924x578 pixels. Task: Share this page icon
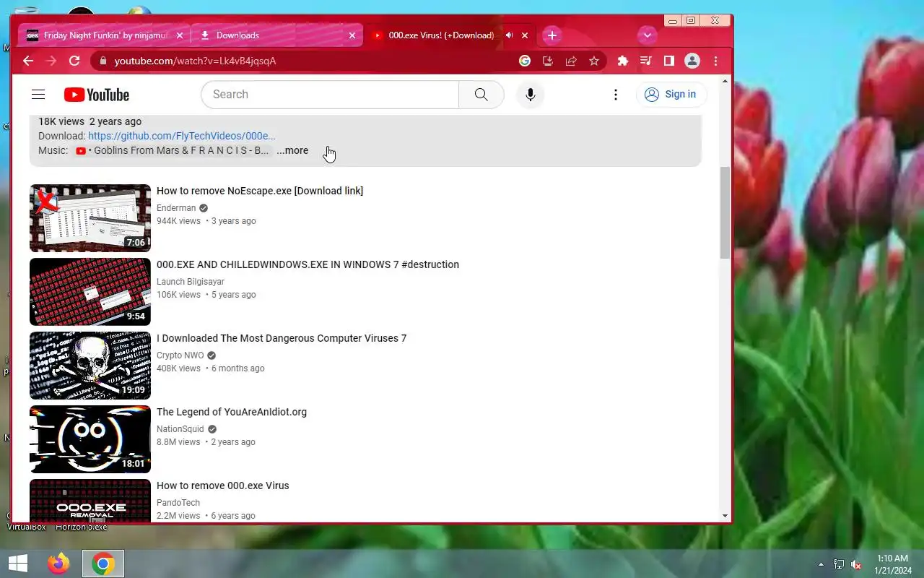[571, 61]
